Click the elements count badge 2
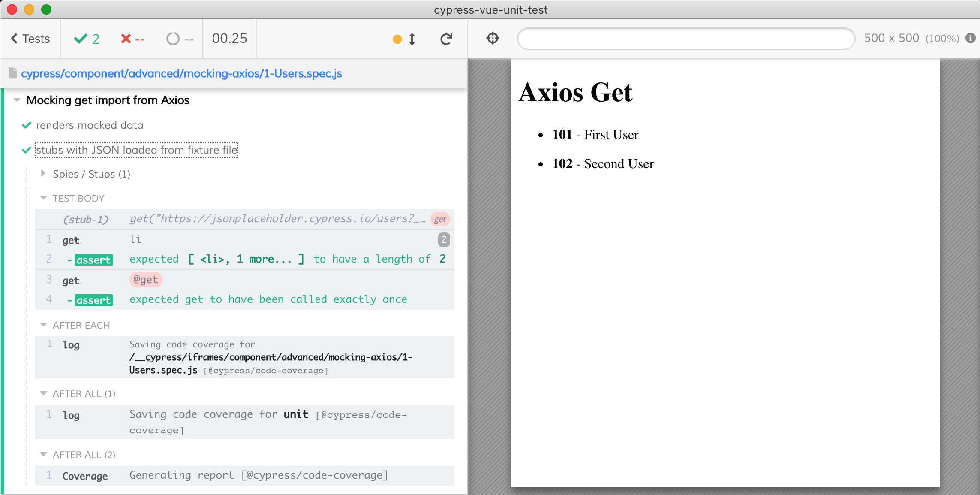Viewport: 980px width, 495px height. [444, 239]
